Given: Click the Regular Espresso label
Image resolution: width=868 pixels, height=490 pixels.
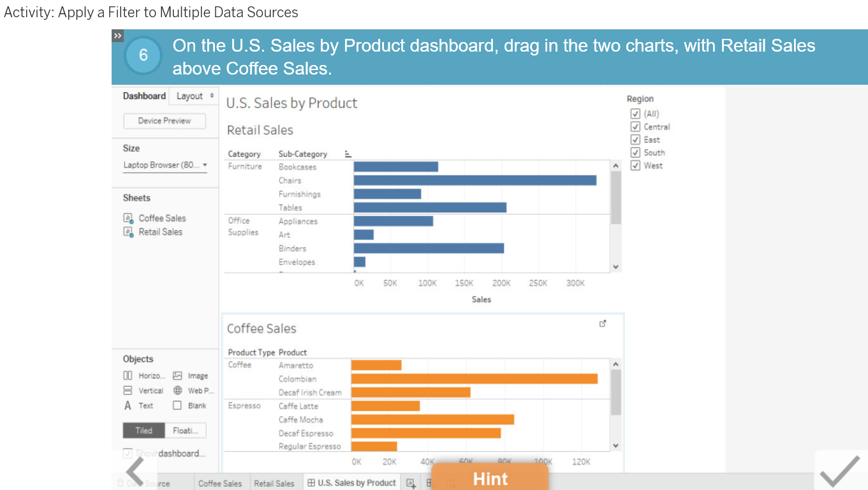Looking at the screenshot, I should click(x=309, y=447).
